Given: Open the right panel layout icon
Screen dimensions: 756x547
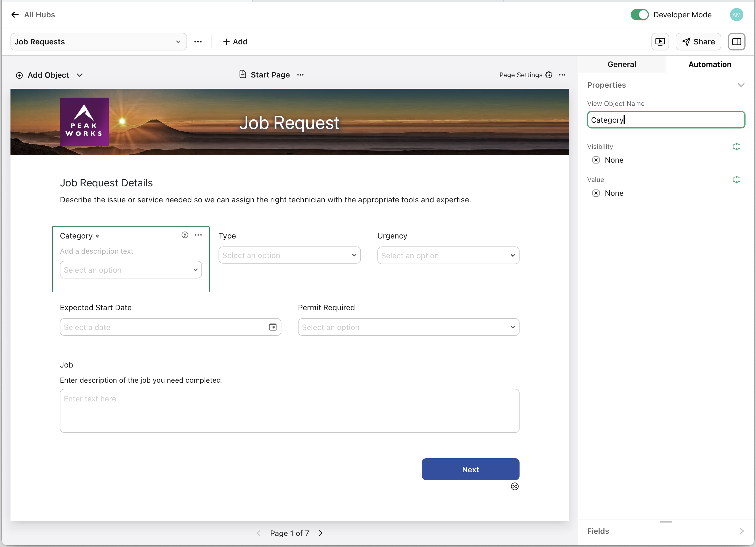Looking at the screenshot, I should click(x=737, y=41).
